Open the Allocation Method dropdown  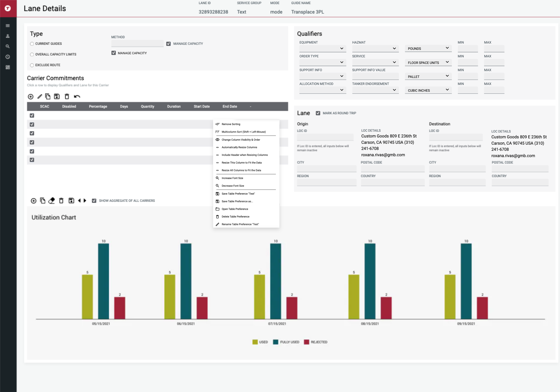[x=323, y=90]
